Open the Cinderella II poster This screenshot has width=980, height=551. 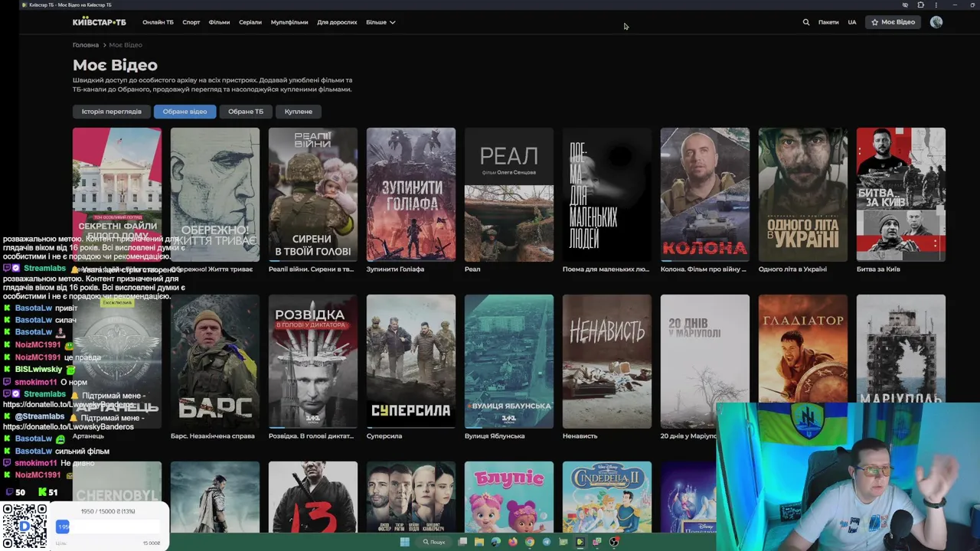(x=607, y=497)
